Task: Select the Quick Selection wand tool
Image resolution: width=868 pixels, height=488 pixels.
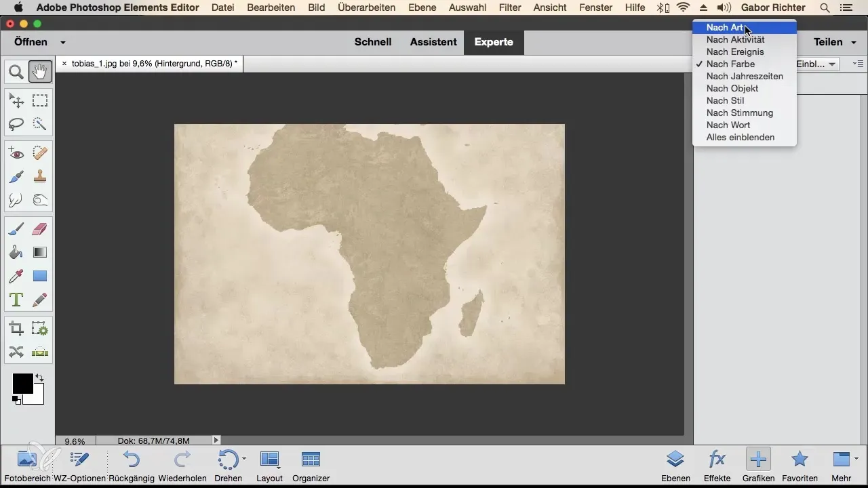Action: point(40,124)
